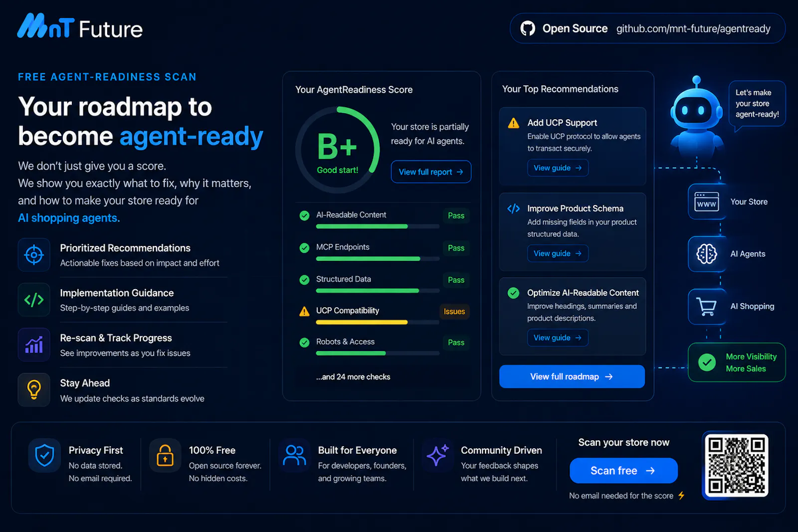Viewport: 798px width, 532px height.
Task: Open the View full report button
Action: pos(431,172)
